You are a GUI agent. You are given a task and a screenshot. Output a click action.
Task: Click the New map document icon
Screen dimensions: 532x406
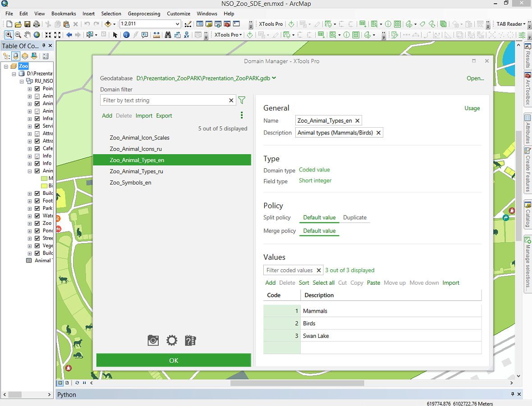click(x=9, y=24)
